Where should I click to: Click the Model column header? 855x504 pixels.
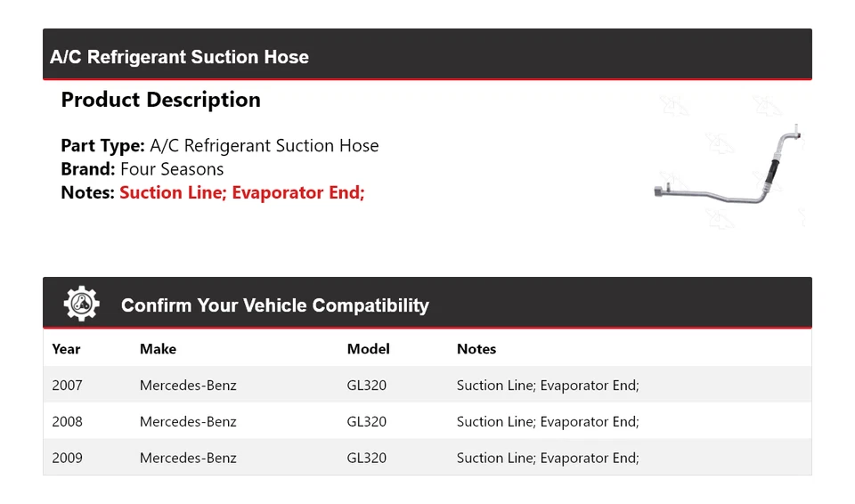(x=368, y=349)
